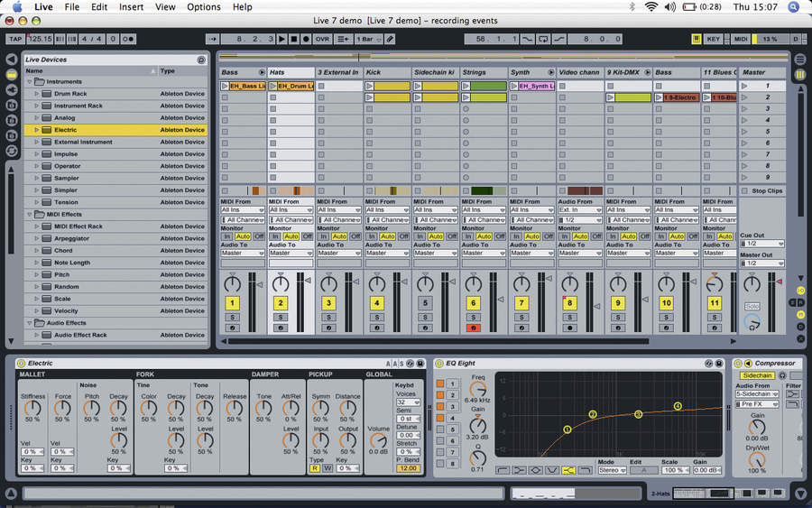Launch the EH_Bass clip play triangle
812x508 pixels.
click(225, 86)
